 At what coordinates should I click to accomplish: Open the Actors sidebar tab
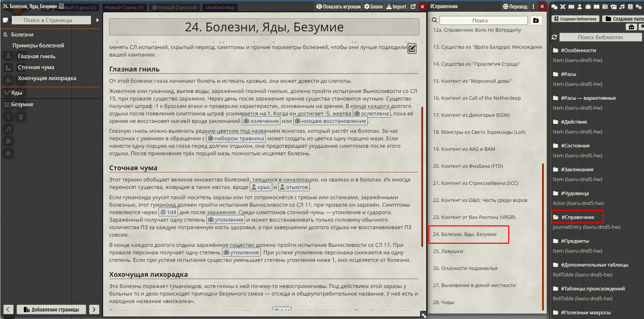pos(580,6)
